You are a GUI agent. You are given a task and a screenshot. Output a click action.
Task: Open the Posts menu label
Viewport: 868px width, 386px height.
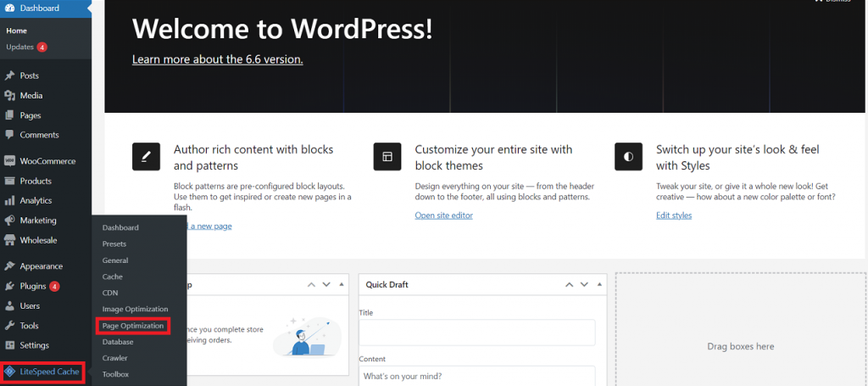point(30,76)
